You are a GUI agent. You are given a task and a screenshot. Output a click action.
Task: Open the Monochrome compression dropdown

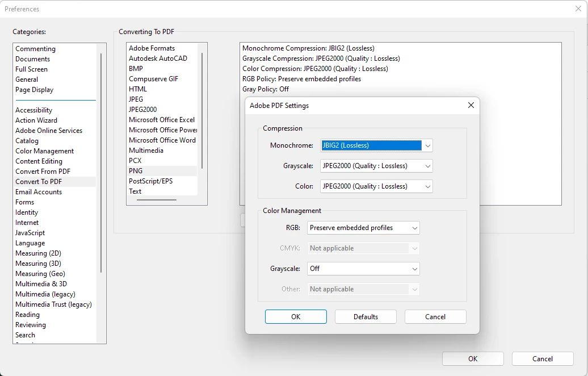click(376, 145)
